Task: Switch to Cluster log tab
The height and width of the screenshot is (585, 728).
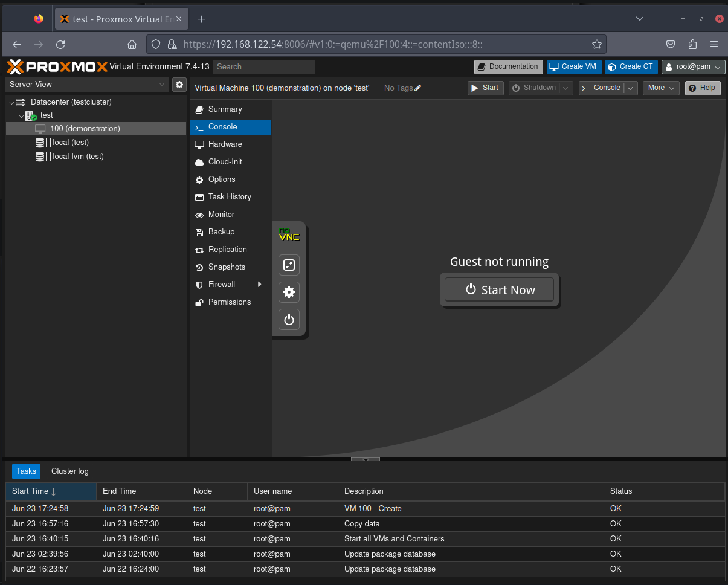Action: [x=70, y=471]
